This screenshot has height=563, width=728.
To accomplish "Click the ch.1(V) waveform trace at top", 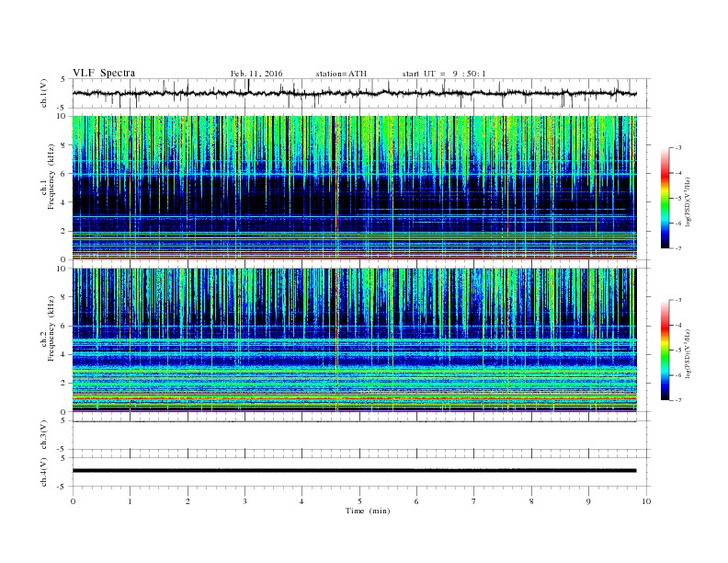I will point(354,93).
